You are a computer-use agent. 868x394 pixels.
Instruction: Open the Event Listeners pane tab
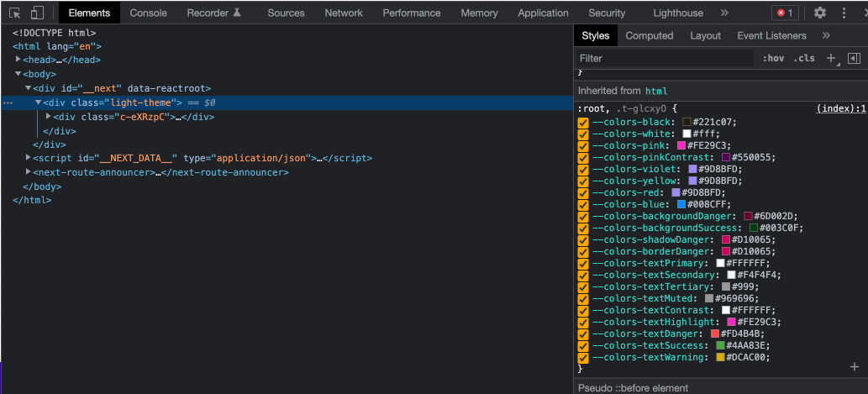pos(771,35)
